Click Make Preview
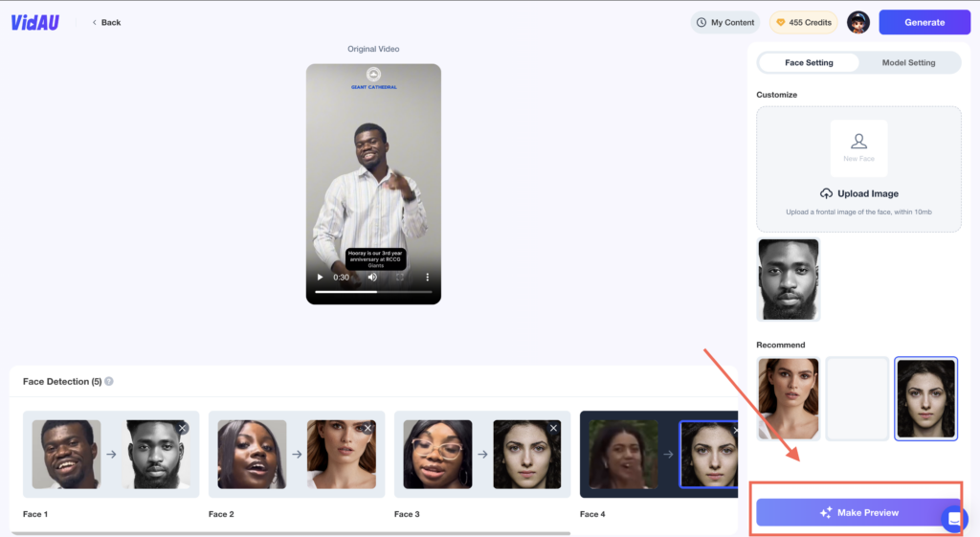The width and height of the screenshot is (980, 537). coord(858,513)
